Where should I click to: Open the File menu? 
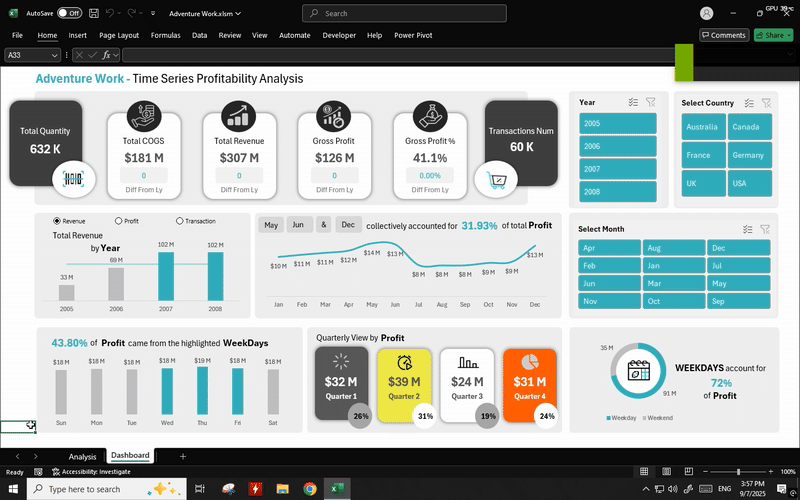tap(17, 35)
